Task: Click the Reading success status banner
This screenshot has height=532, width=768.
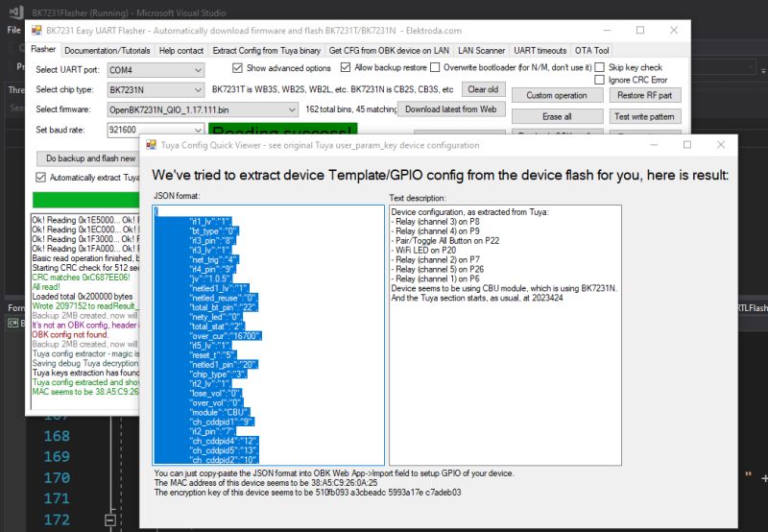Action: click(282, 129)
